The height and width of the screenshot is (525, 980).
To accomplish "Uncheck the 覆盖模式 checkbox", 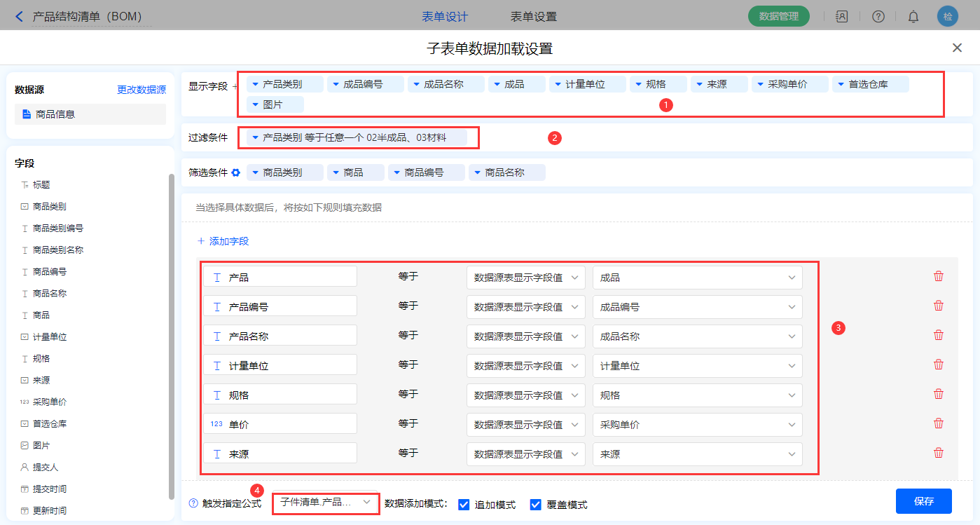I will [x=536, y=505].
